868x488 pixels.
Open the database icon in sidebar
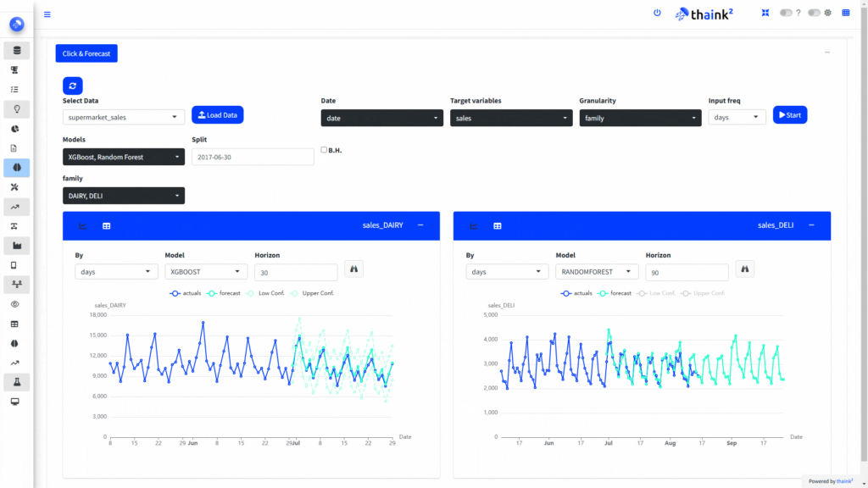pyautogui.click(x=16, y=50)
